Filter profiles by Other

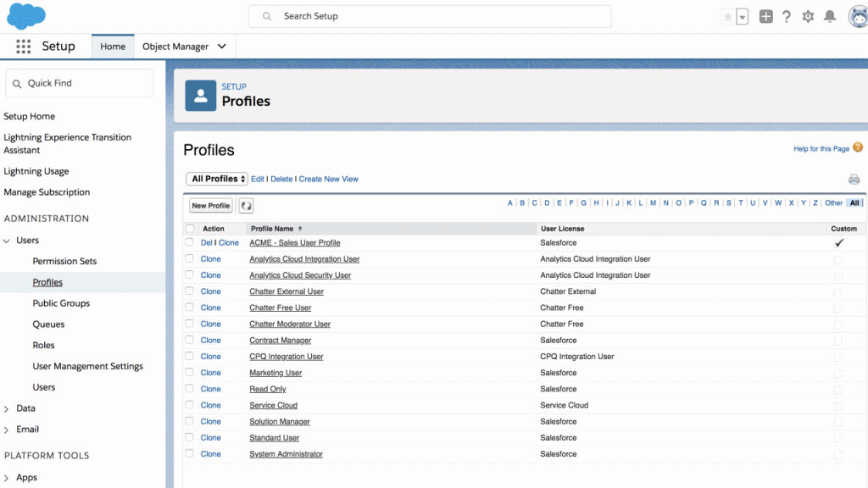[x=833, y=203]
